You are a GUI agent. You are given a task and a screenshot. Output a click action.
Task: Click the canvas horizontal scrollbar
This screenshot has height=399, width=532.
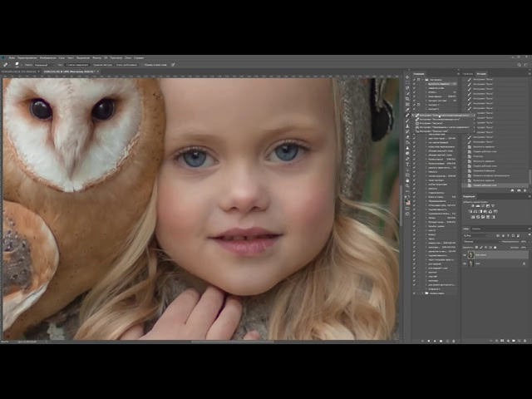233,342
